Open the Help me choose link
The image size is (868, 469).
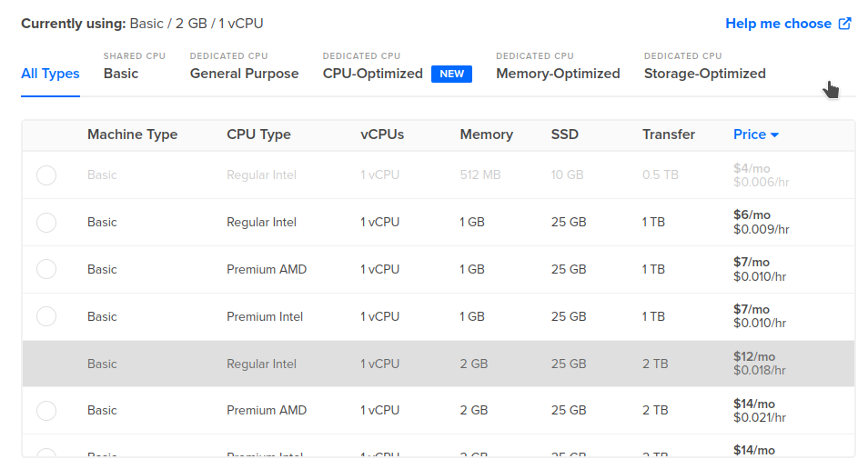click(x=778, y=24)
